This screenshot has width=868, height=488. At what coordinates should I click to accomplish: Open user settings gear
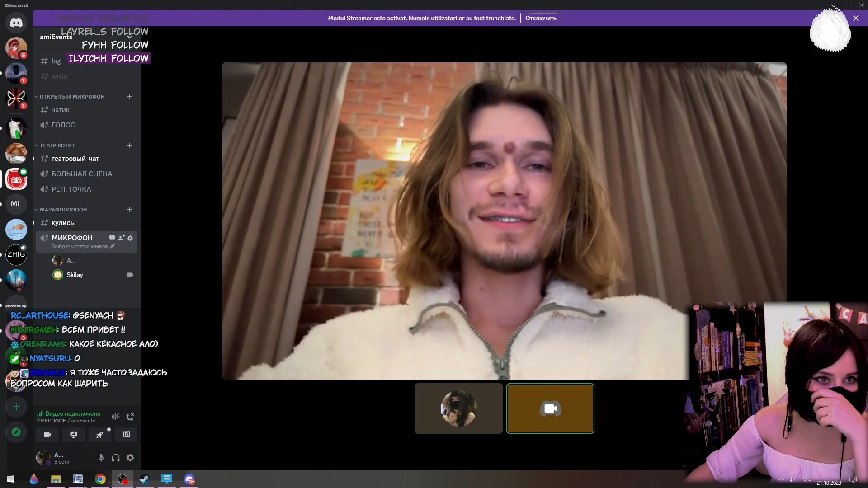[x=130, y=458]
